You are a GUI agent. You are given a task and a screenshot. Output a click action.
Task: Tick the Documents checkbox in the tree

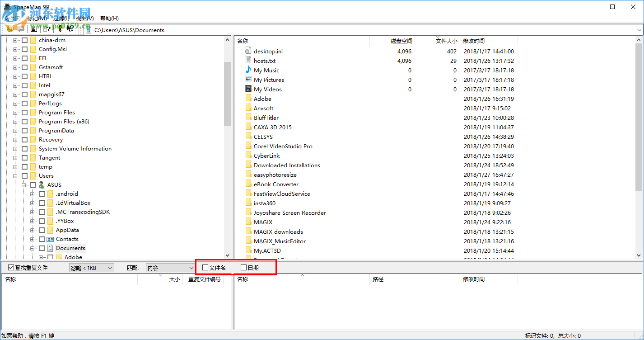click(42, 248)
